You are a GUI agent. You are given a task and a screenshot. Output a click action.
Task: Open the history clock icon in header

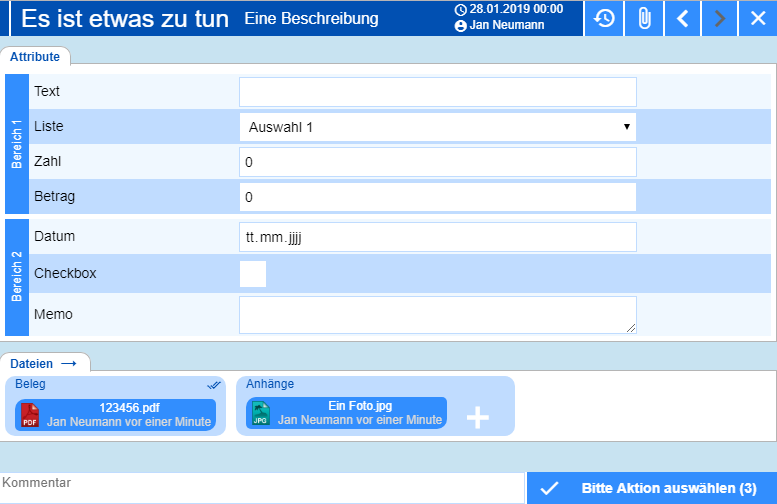click(x=604, y=18)
